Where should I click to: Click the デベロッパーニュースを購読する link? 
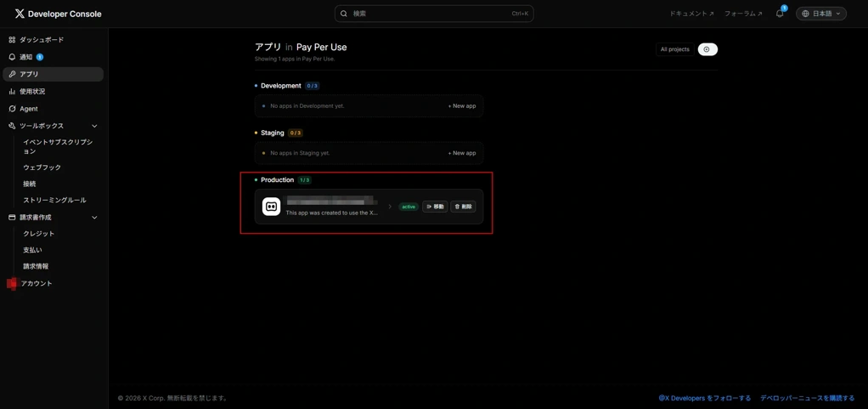tap(808, 398)
